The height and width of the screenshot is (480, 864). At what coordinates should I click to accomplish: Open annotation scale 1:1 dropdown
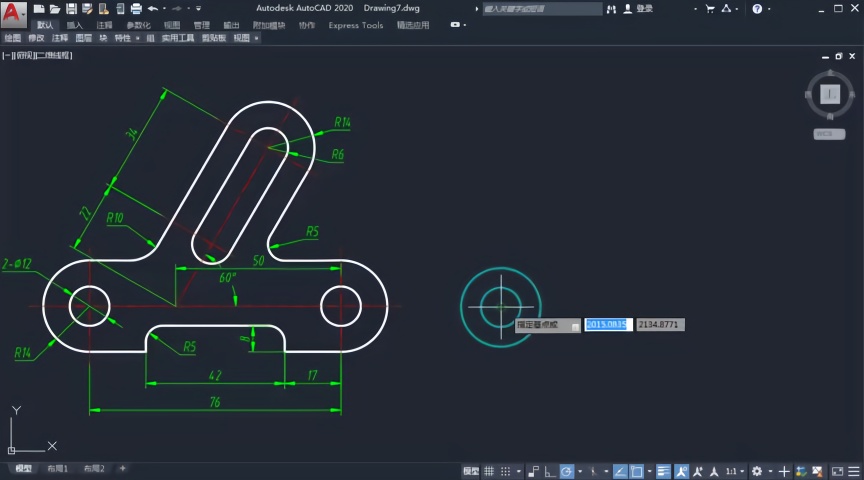(x=735, y=471)
